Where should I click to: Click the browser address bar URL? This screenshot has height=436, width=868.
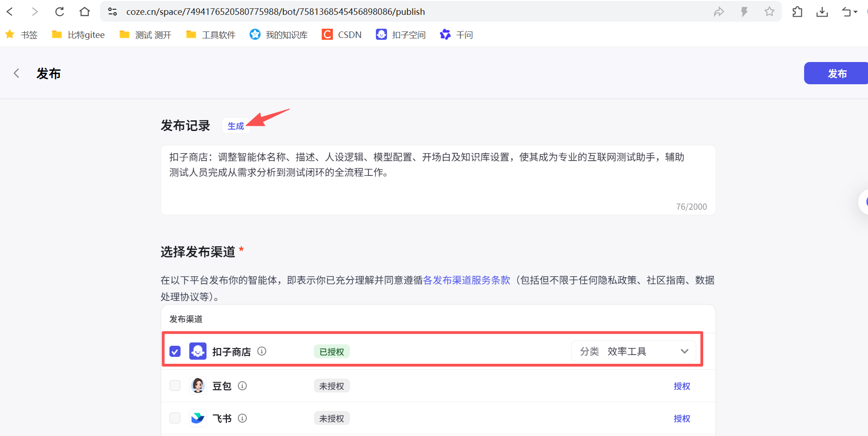point(275,12)
